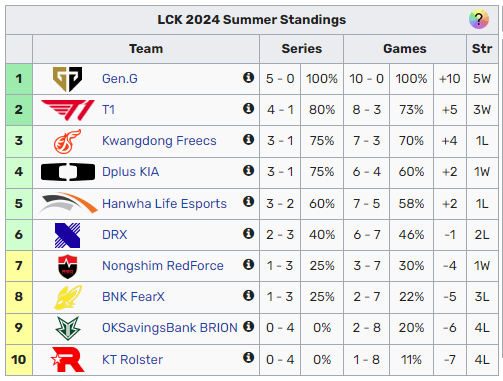The width and height of the screenshot is (503, 381).
Task: Open the Kwangdong Freecs team link
Action: coord(159,141)
